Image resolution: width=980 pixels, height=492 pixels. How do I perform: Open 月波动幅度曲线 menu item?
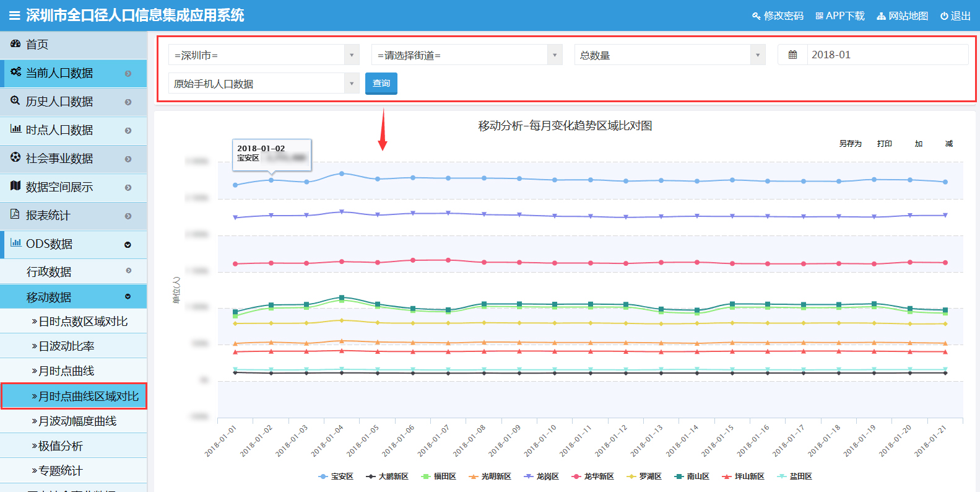pos(74,421)
